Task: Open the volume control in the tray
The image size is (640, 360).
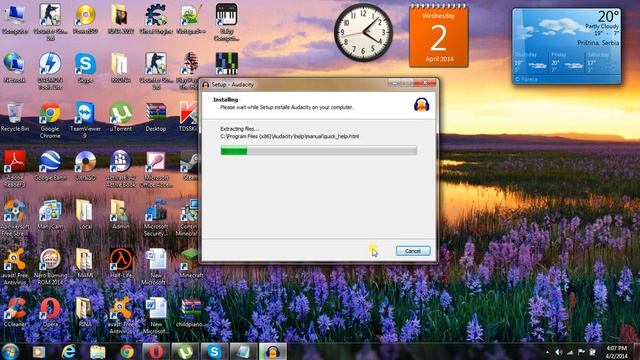Action: (x=558, y=352)
